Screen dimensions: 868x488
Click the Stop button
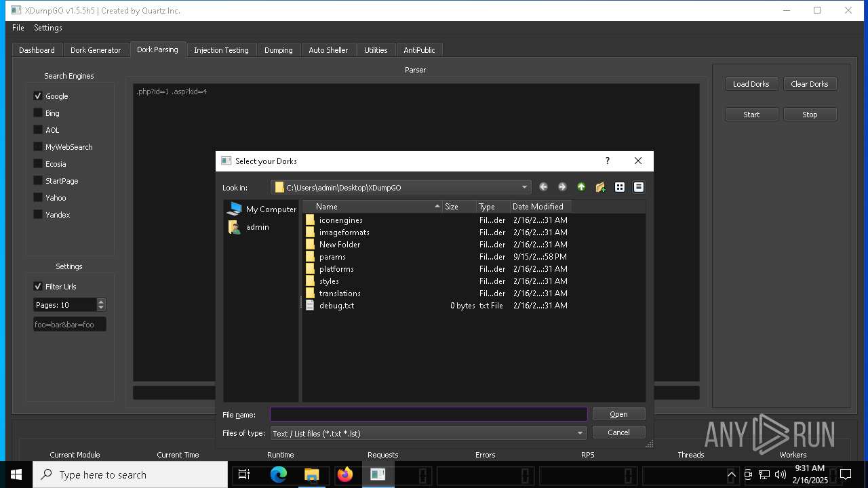[810, 115]
